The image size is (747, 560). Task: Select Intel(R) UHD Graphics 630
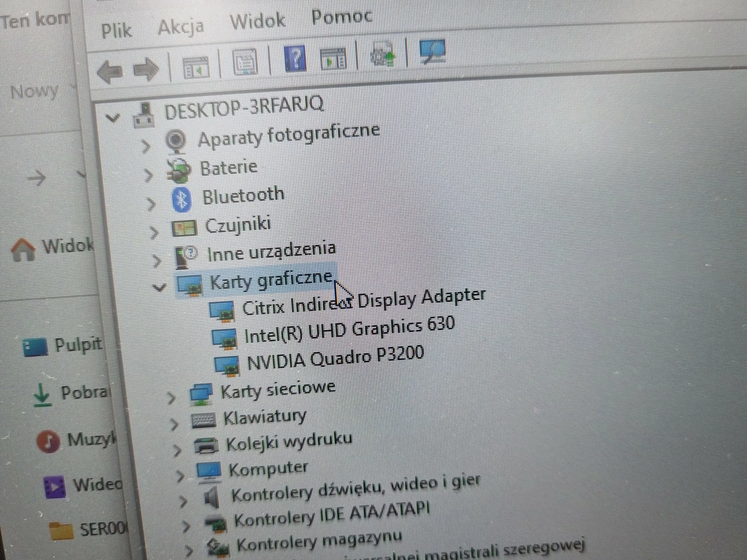[x=350, y=330]
